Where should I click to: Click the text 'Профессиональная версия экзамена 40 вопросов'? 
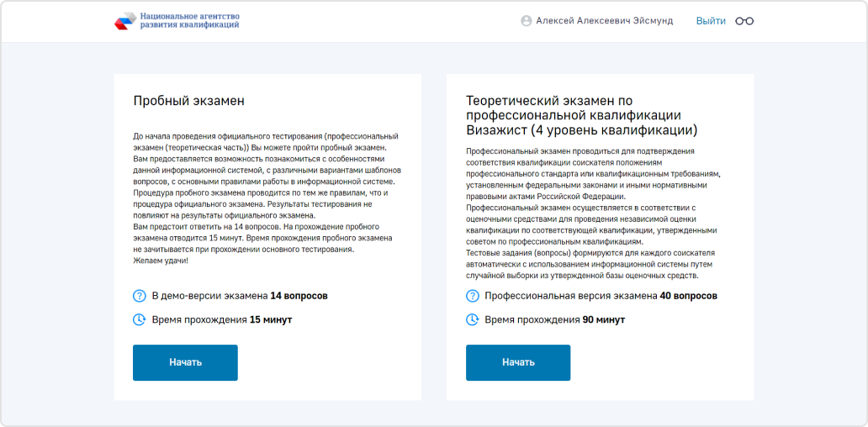601,296
